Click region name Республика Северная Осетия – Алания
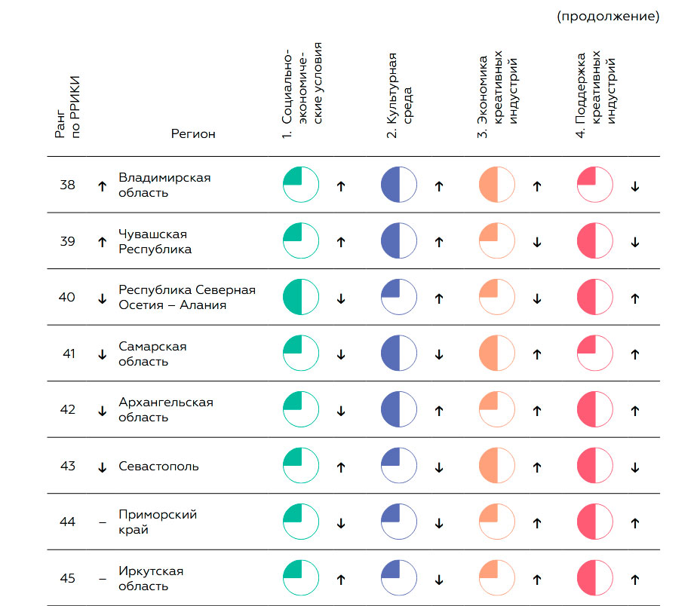Image resolution: width=700 pixels, height=606 pixels. [x=187, y=298]
